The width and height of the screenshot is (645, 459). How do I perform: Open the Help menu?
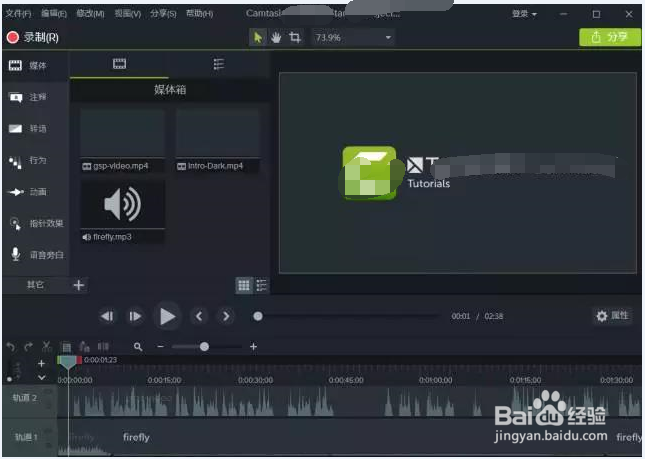coord(199,14)
